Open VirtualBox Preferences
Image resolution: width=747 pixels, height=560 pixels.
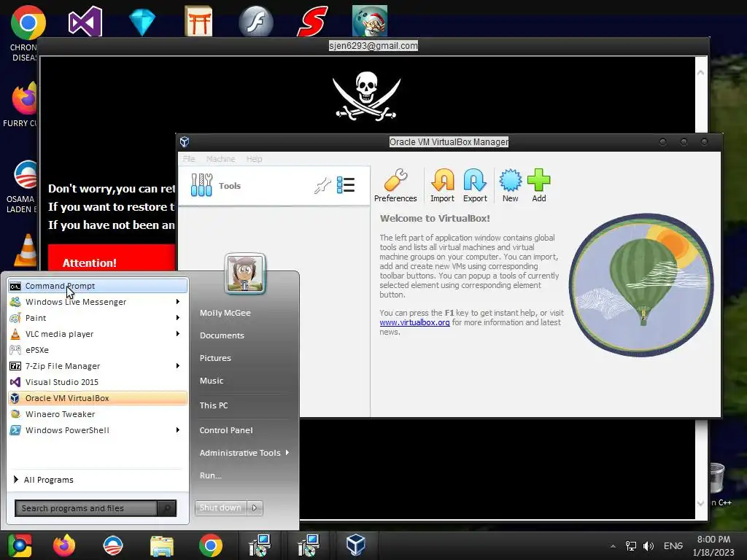point(395,186)
